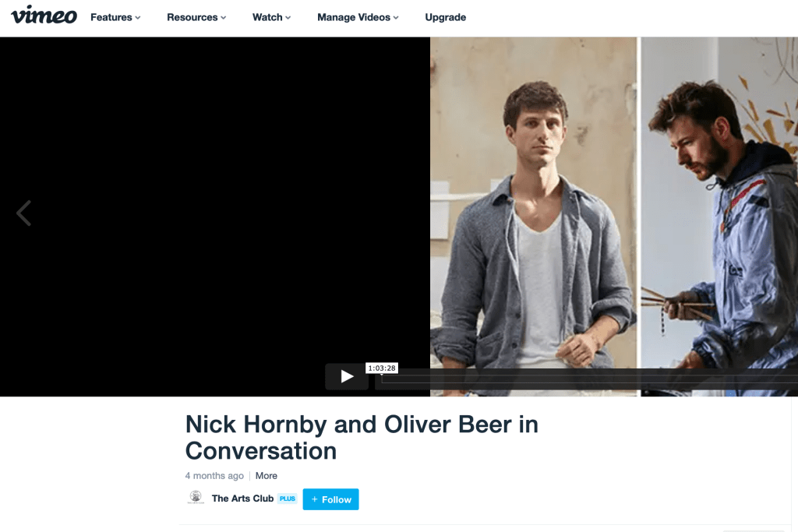798x532 pixels.
Task: Follow The Arts Club channel
Action: [x=330, y=499]
